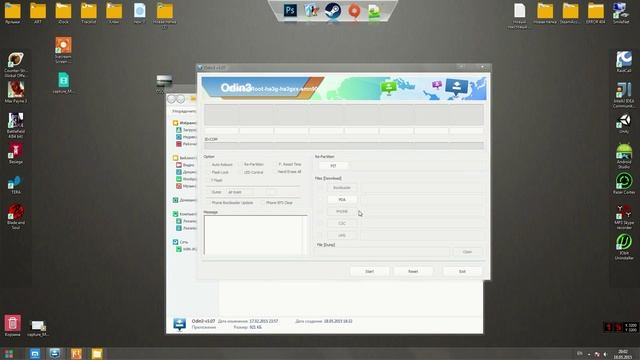Click the PDA file path field
This screenshot has width=640, height=360.
click(x=421, y=200)
